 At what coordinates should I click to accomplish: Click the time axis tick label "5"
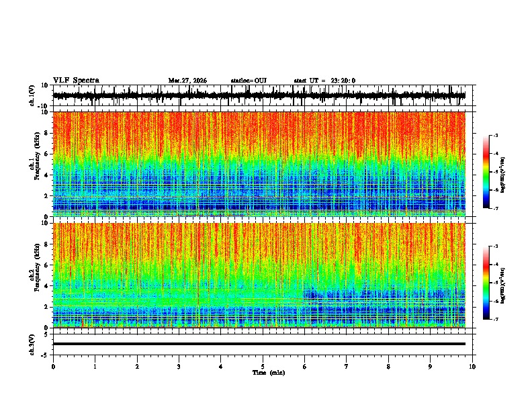tap(263, 367)
